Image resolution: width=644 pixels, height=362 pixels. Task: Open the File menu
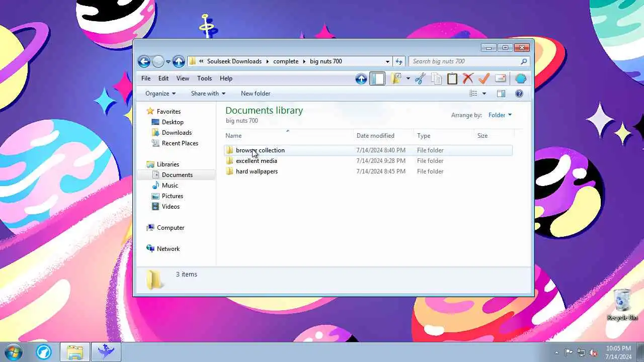click(x=146, y=78)
